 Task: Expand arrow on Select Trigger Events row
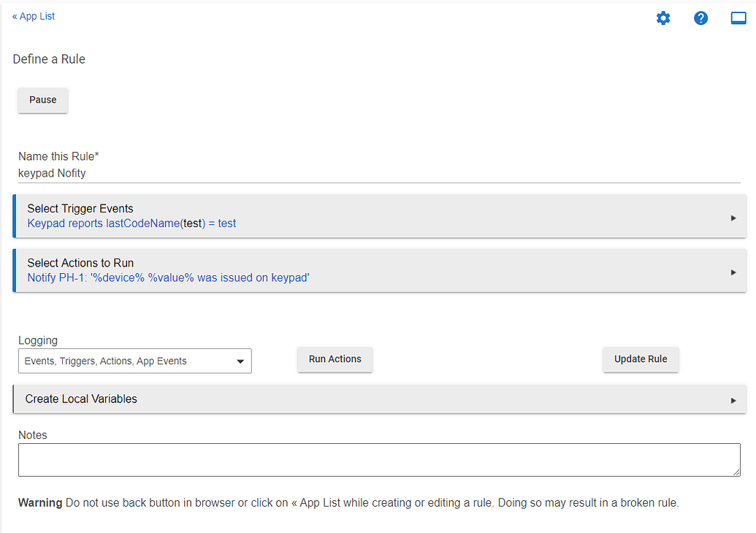(x=733, y=218)
